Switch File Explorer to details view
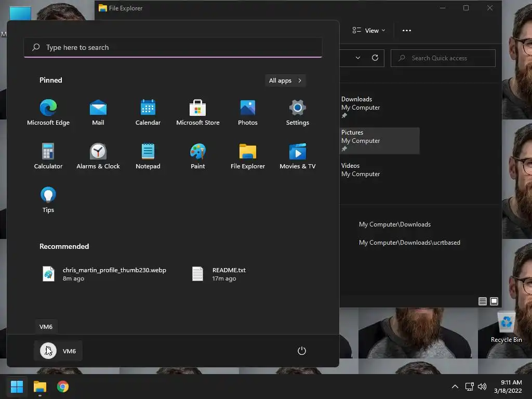This screenshot has width=532, height=399. click(x=483, y=301)
